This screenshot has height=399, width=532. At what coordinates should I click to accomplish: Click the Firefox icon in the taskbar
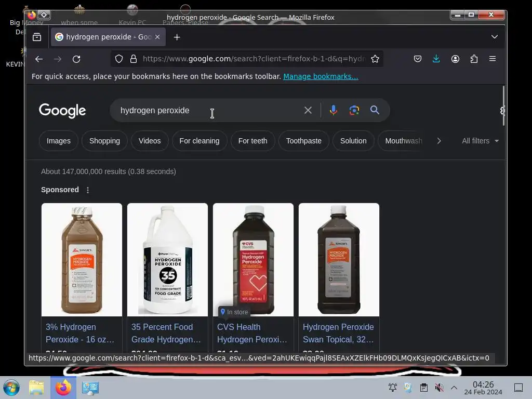point(63,388)
